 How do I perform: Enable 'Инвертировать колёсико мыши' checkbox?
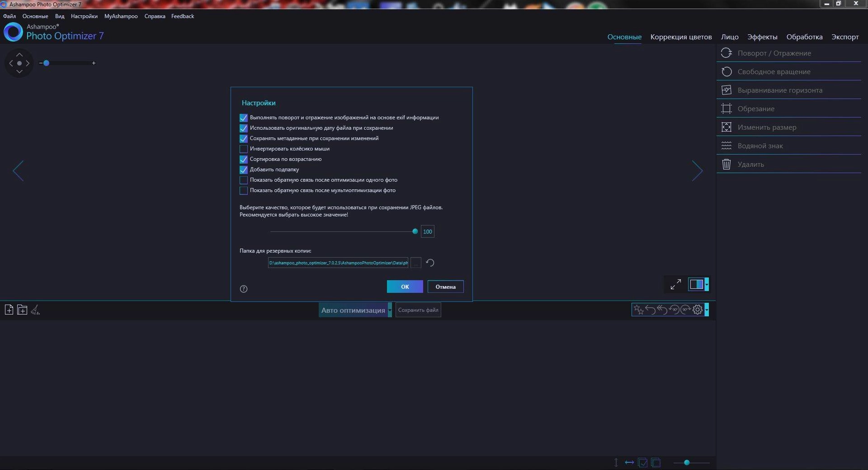tap(243, 149)
